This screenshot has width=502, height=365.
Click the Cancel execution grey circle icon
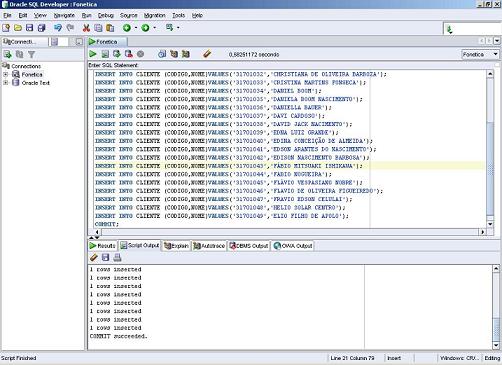141,54
